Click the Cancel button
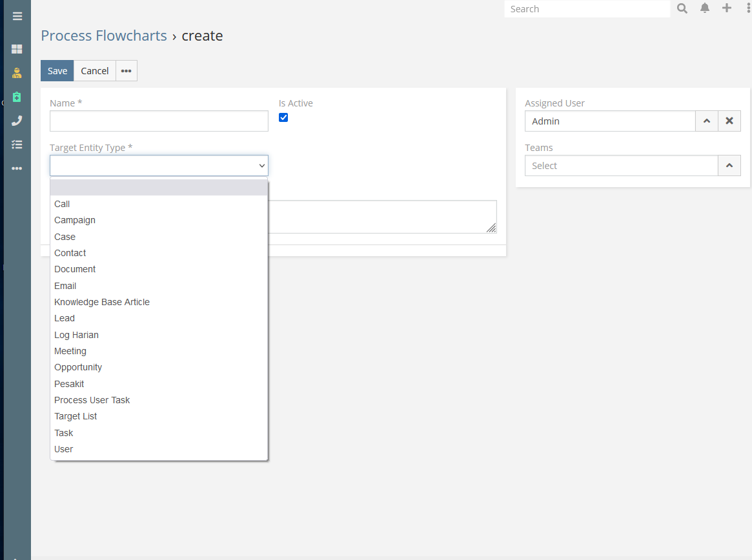Viewport: 752px width, 560px height. (x=95, y=71)
